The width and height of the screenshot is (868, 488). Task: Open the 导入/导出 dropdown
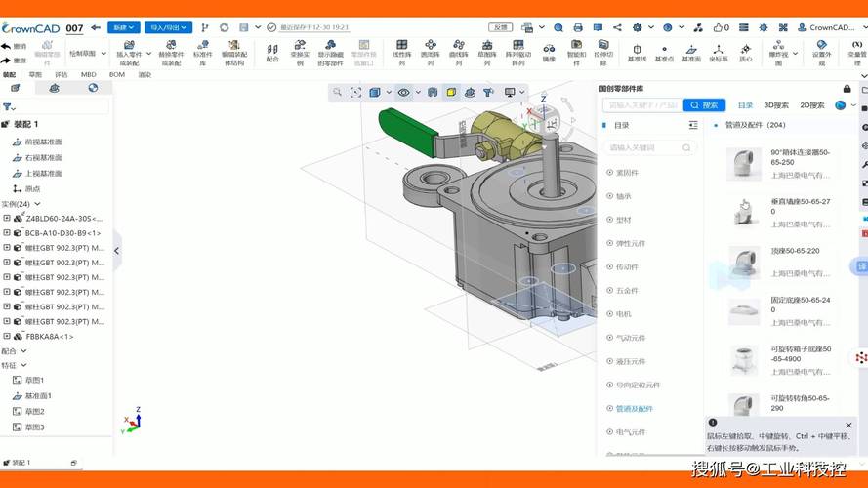point(169,27)
